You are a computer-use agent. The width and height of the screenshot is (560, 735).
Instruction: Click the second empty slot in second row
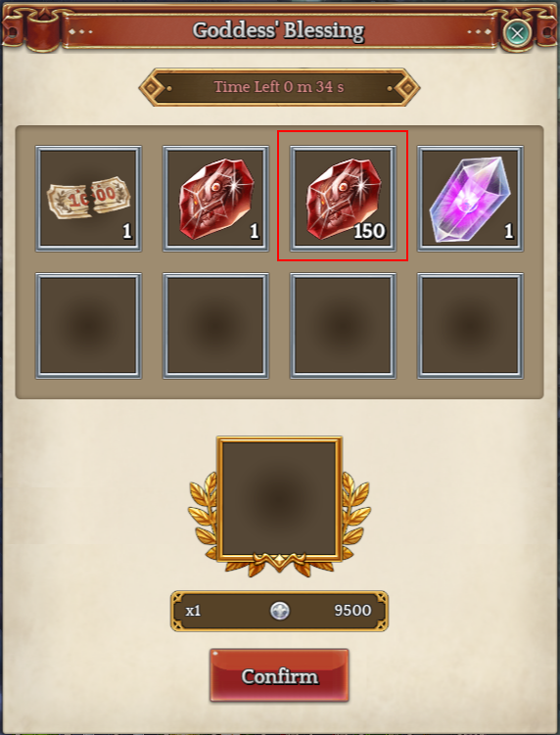(215, 326)
